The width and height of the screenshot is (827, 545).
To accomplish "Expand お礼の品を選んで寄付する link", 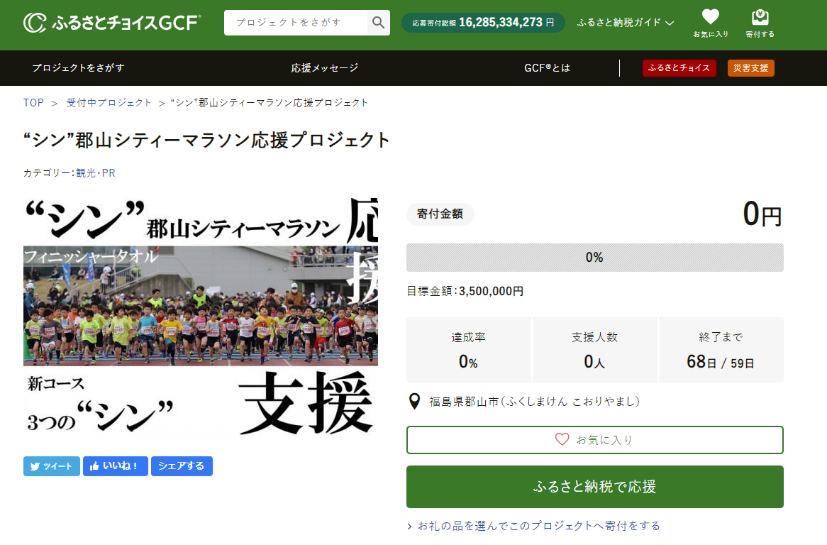I will click(x=538, y=526).
